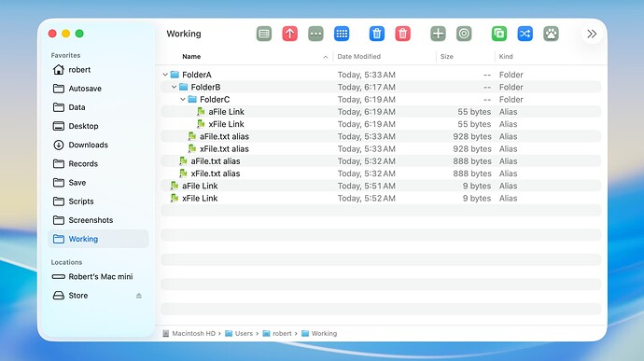Open Records folder in sidebar
This screenshot has height=361, width=644.
[x=98, y=164]
